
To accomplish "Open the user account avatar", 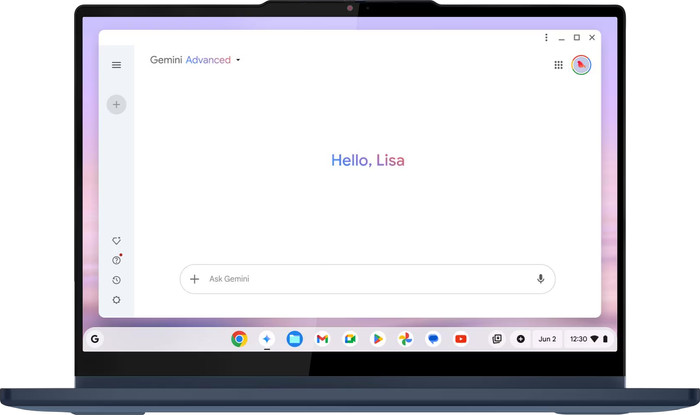I will click(x=581, y=65).
